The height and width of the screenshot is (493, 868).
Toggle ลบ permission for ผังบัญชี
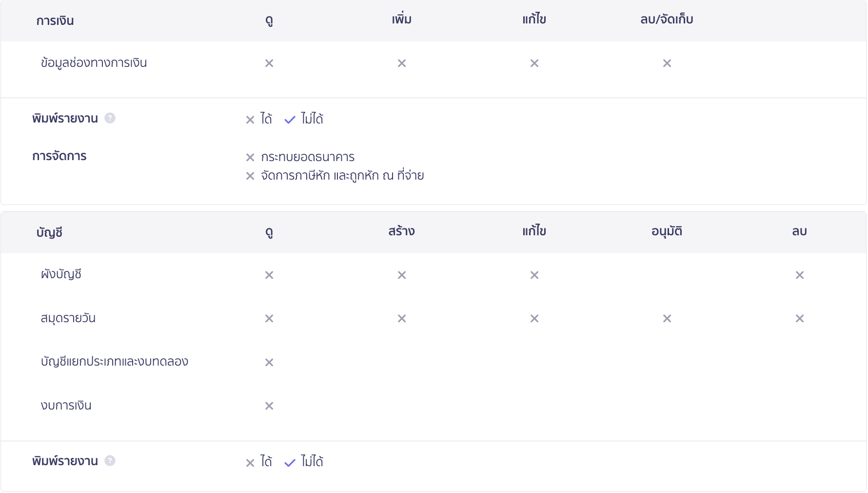point(799,274)
